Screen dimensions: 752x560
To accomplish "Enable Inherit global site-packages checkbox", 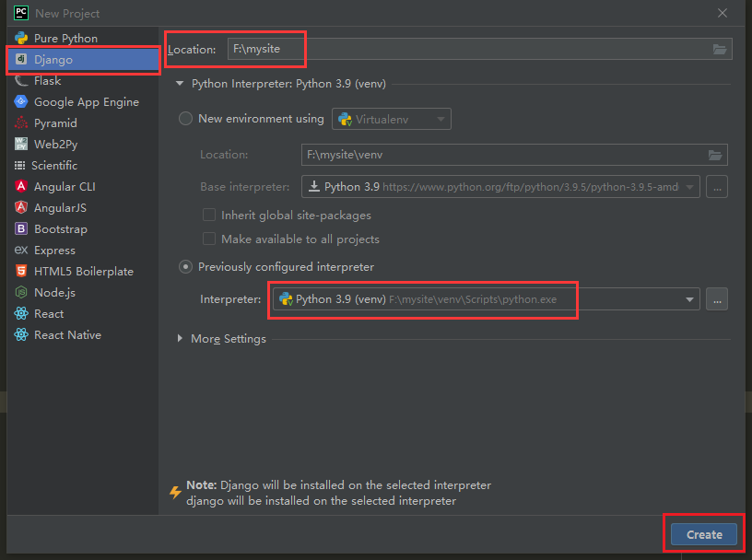I will point(209,216).
